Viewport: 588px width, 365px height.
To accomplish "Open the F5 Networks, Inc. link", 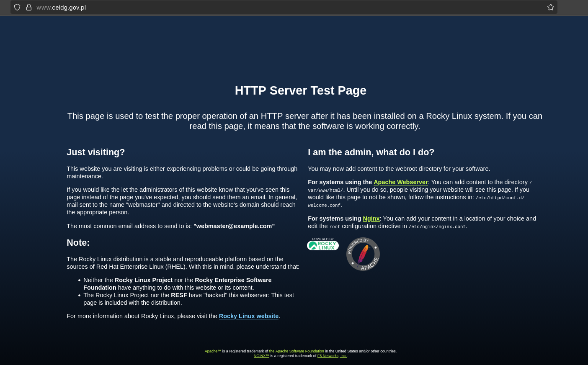I will tap(331, 356).
